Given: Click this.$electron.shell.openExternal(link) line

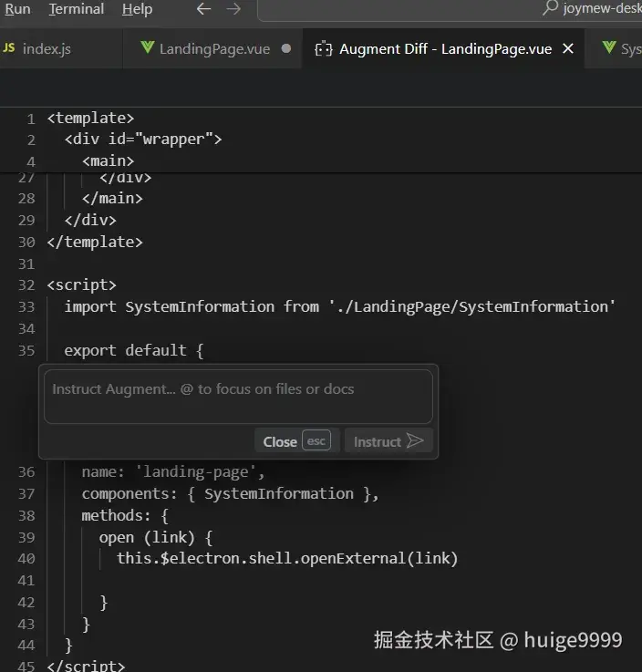Looking at the screenshot, I should click(x=287, y=558).
